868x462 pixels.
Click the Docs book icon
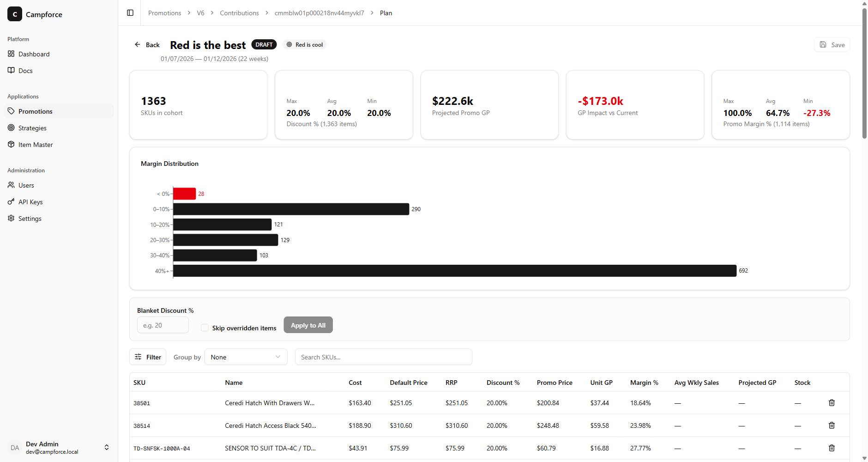pos(11,70)
